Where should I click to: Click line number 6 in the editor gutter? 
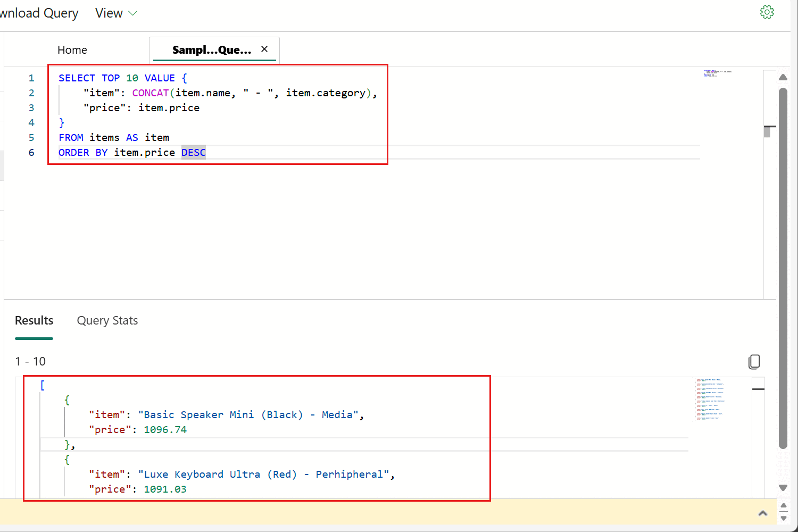31,153
